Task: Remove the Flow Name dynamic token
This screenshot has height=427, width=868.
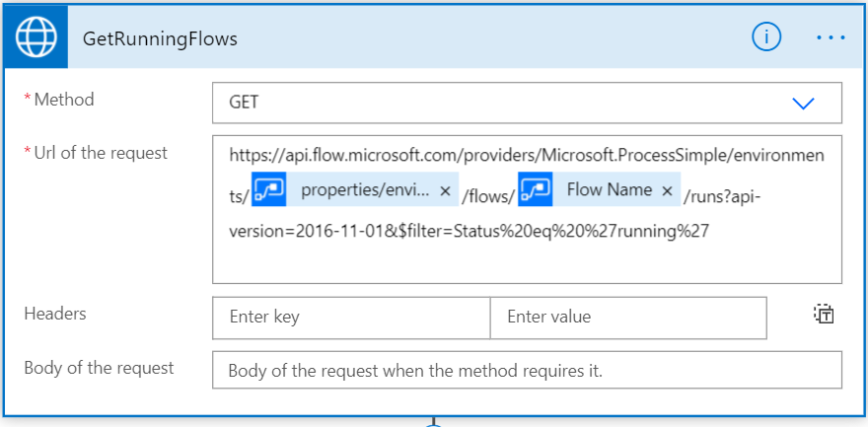Action: 667,190
